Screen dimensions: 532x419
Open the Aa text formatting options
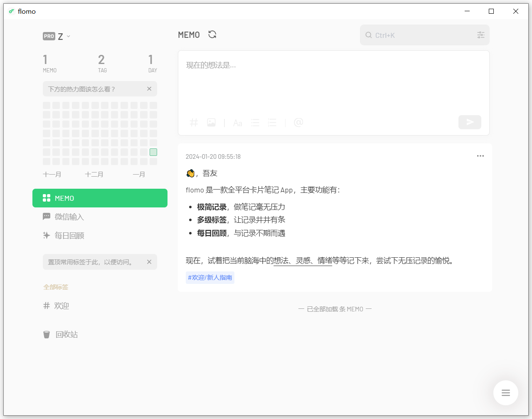tap(238, 123)
